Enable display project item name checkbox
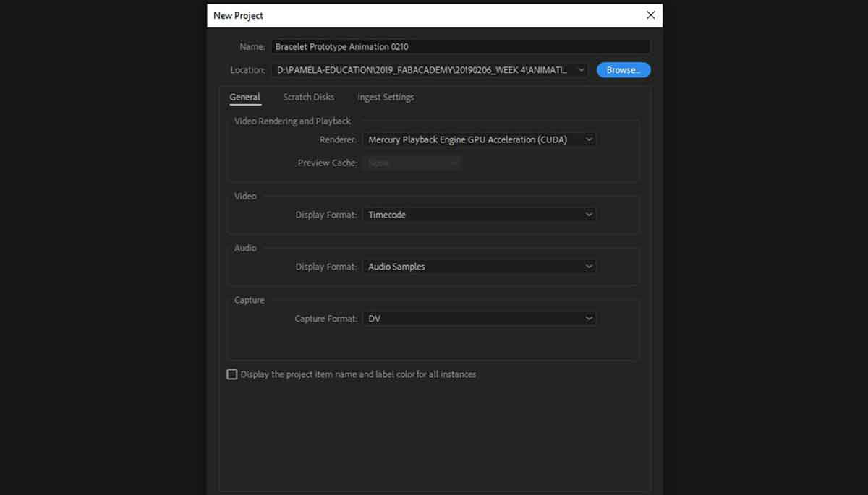 coord(232,374)
